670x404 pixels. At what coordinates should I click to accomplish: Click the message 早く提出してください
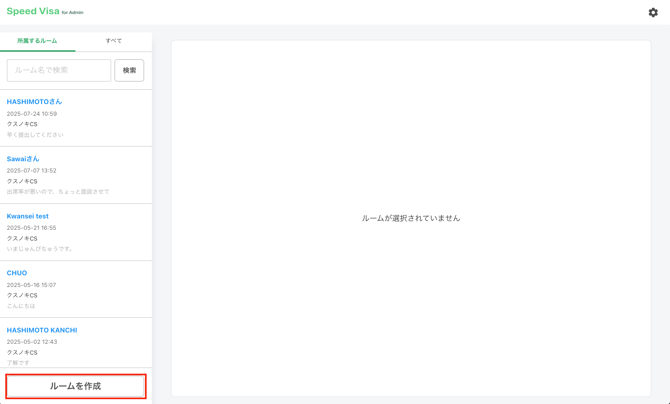pos(35,135)
